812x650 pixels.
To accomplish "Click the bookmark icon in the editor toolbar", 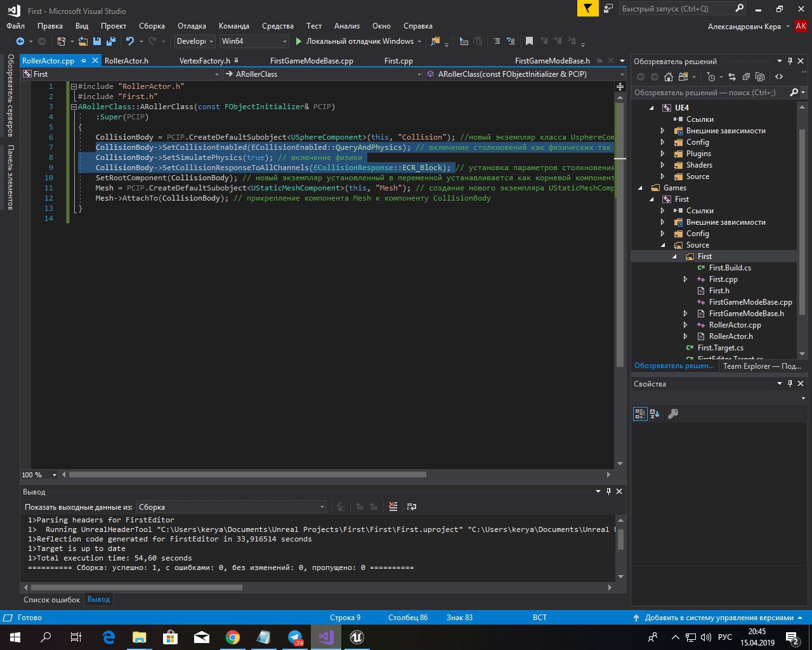I will [x=529, y=41].
